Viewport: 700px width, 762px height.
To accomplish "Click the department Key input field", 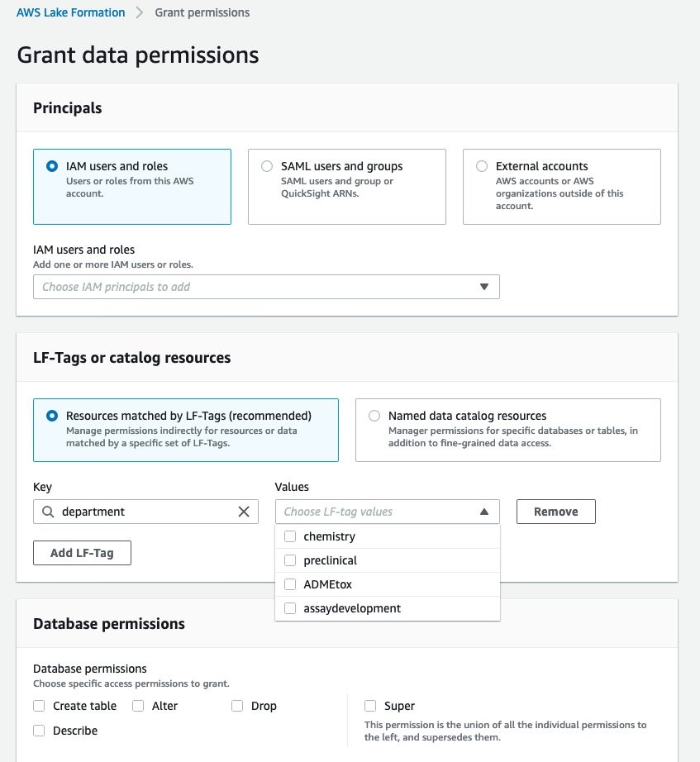I will click(x=145, y=512).
